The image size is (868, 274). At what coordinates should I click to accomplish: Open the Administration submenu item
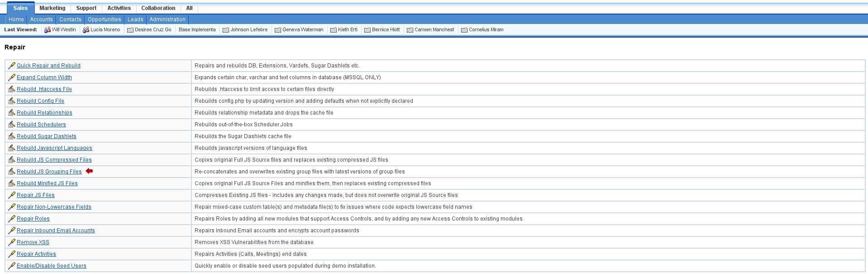(x=167, y=19)
